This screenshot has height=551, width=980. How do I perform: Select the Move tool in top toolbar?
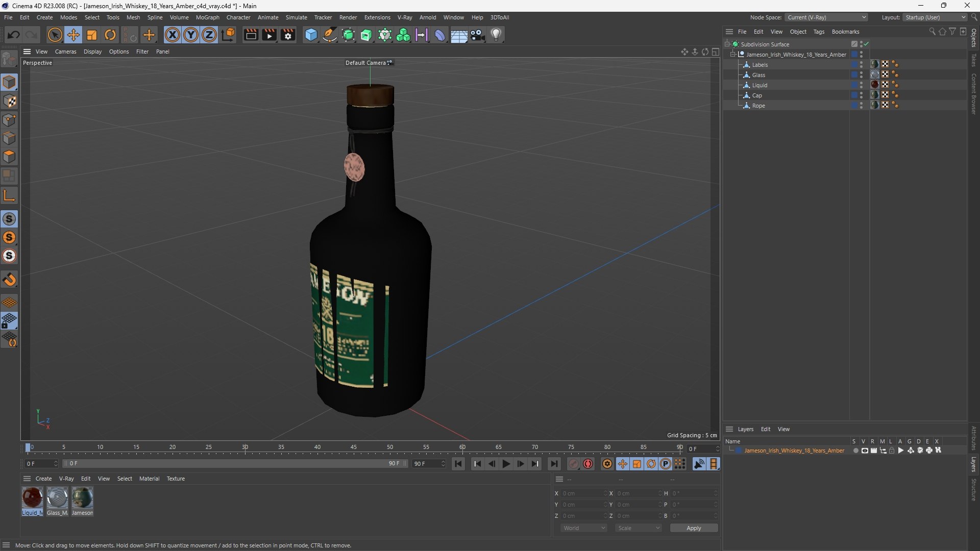point(73,35)
